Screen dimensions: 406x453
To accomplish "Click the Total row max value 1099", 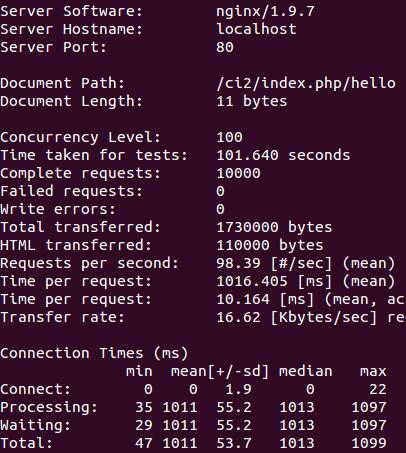I will (x=369, y=443).
